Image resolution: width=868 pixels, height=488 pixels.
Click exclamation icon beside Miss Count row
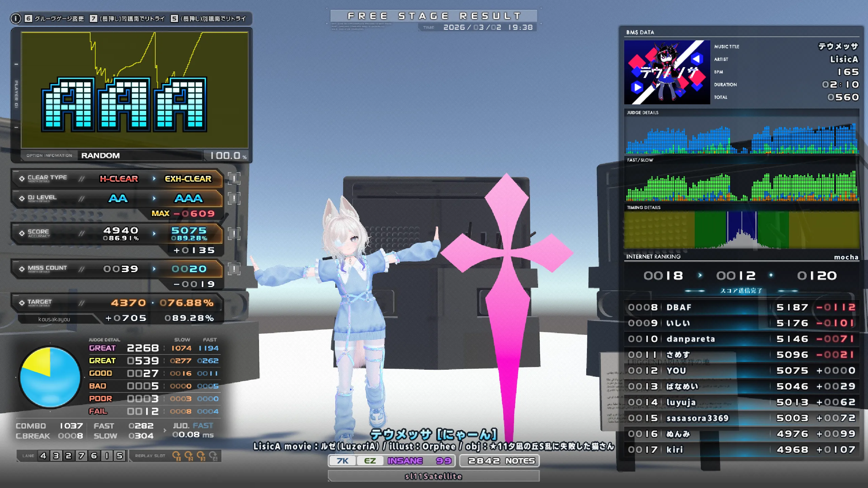[x=234, y=269]
